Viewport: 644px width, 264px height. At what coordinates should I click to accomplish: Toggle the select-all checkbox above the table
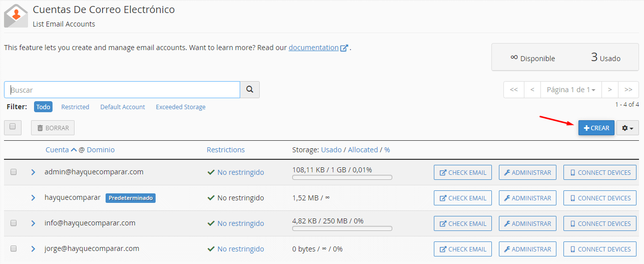pos(13,127)
